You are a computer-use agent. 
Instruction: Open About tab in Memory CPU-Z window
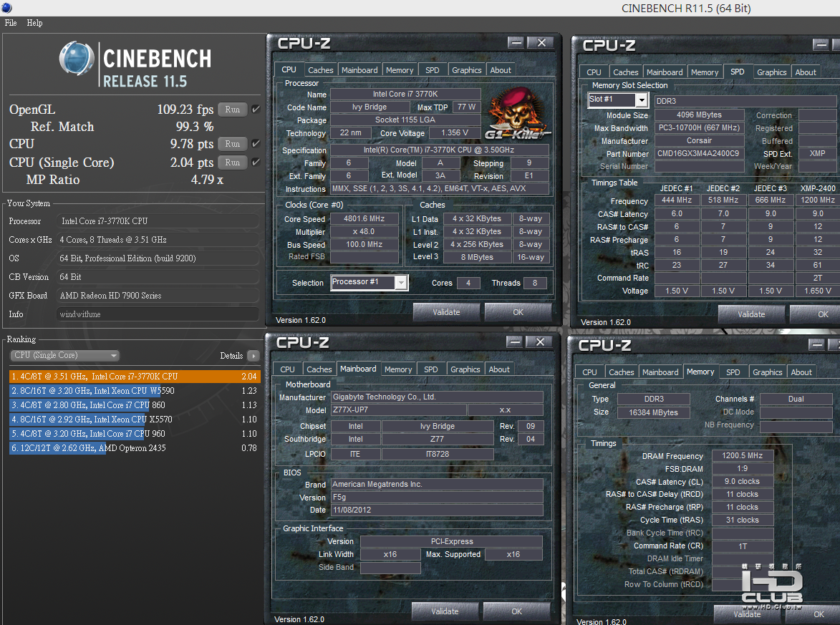(801, 372)
